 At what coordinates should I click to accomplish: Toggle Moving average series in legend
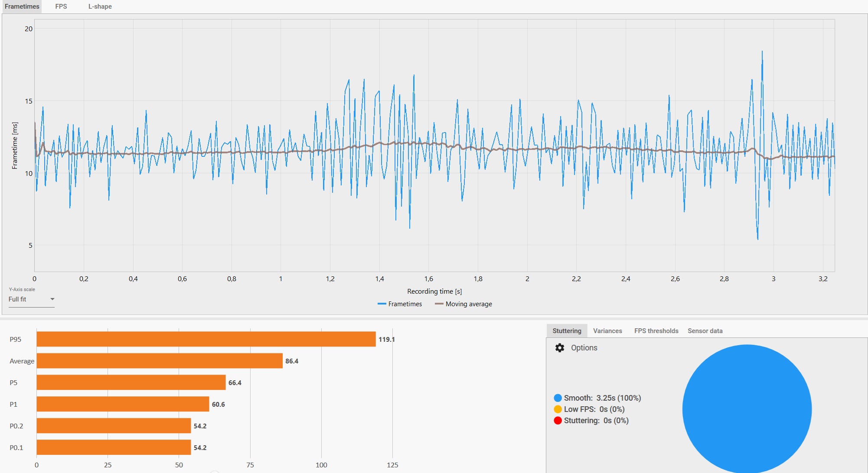click(x=463, y=304)
